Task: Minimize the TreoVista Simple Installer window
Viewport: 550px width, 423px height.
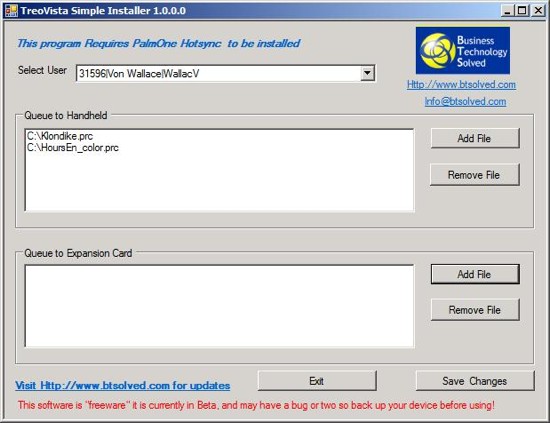Action: point(508,11)
